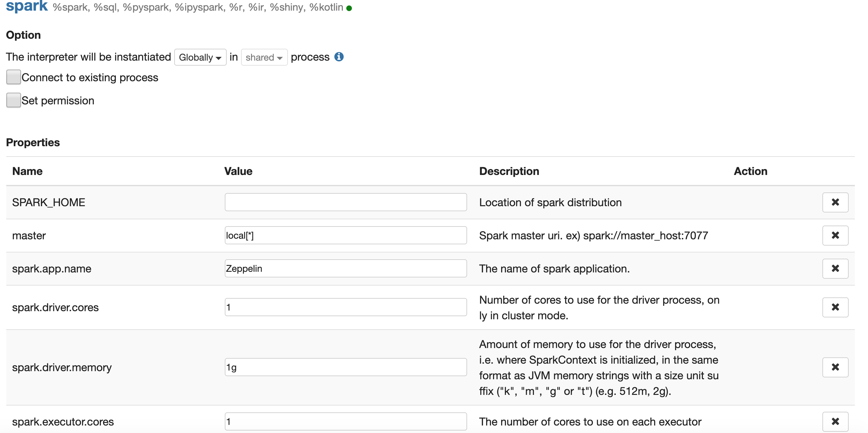Open the shared process mode dropdown
This screenshot has height=433, width=868.
click(264, 57)
